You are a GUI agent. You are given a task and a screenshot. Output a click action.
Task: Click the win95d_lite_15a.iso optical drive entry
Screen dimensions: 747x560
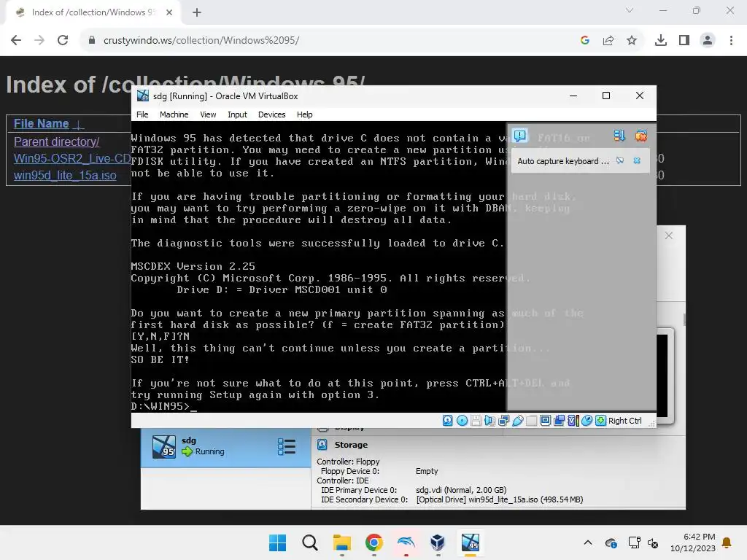tap(499, 499)
